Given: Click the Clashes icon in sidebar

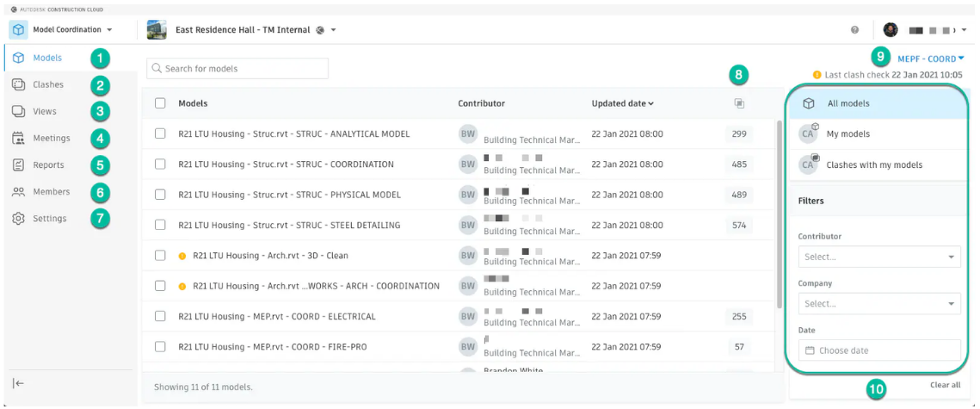Looking at the screenshot, I should point(19,85).
